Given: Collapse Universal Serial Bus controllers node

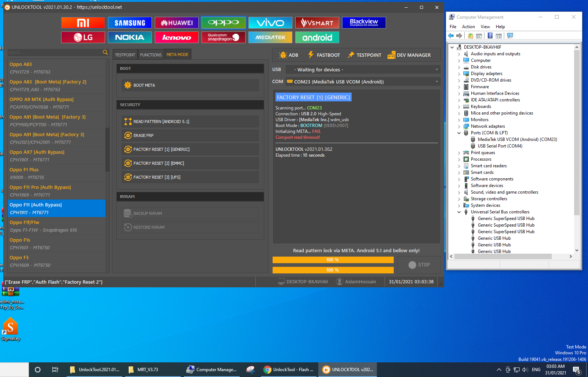Looking at the screenshot, I should tap(459, 212).
